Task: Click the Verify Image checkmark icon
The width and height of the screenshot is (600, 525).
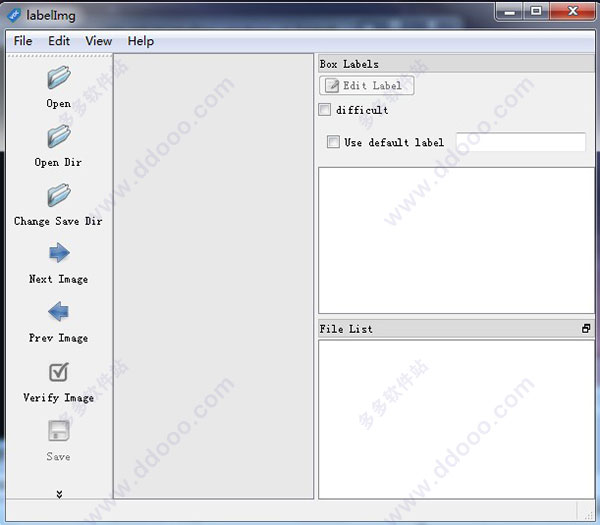Action: point(59,372)
